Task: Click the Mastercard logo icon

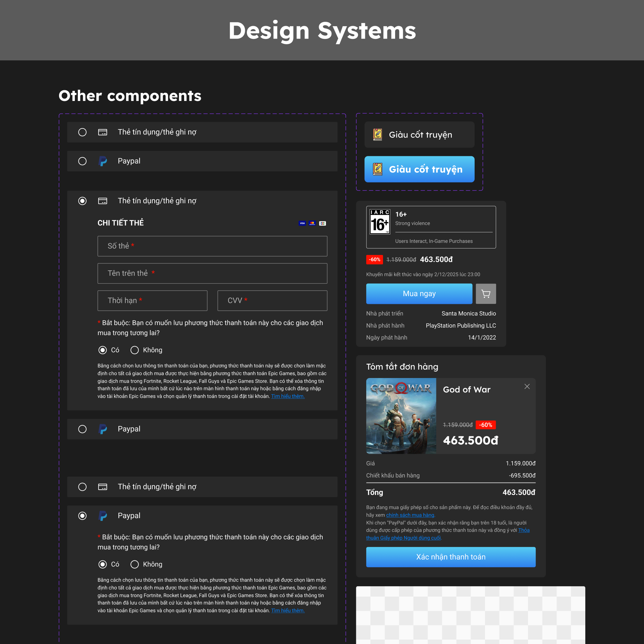Action: [312, 223]
